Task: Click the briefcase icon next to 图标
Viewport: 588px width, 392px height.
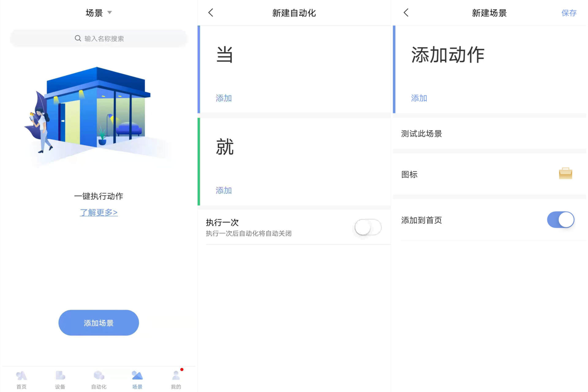Action: [x=566, y=174]
